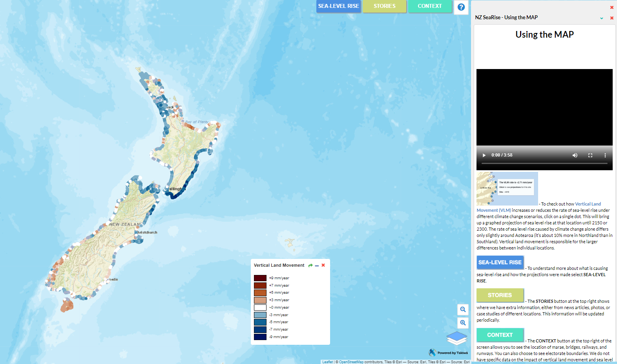This screenshot has height=364, width=617.
Task: Click the SEA-LEVEL RISE button in sidebar
Action: coord(500,262)
